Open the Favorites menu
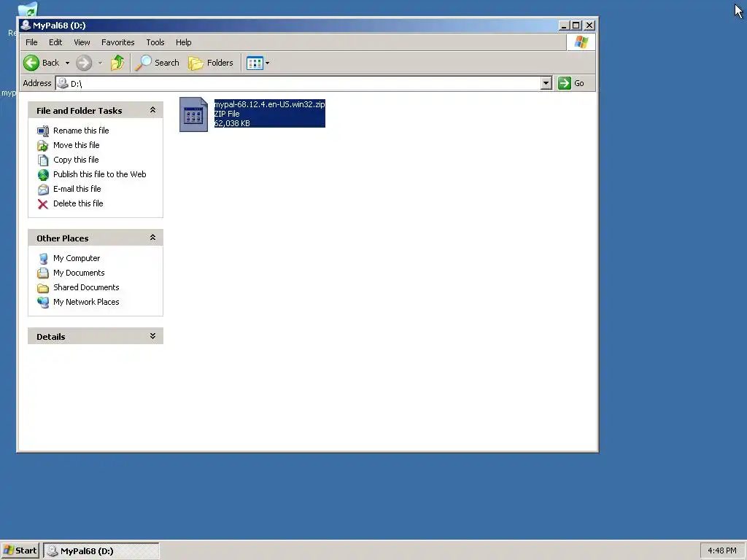Screen dimensions: 747x560 (x=117, y=42)
